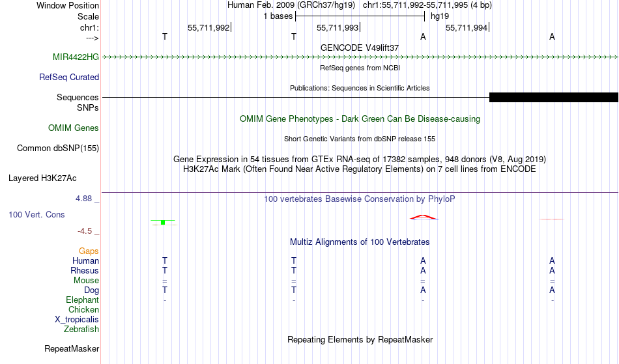Open the RefSeq Curated track label
619x364 pixels.
click(68, 77)
